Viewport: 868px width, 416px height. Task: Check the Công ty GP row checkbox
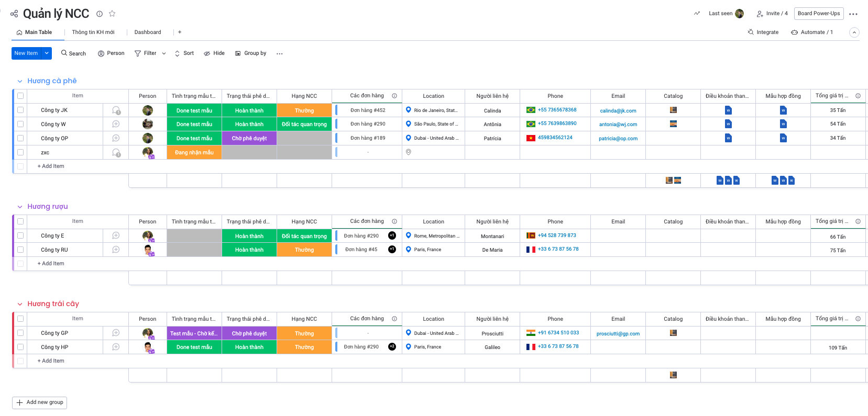click(20, 333)
